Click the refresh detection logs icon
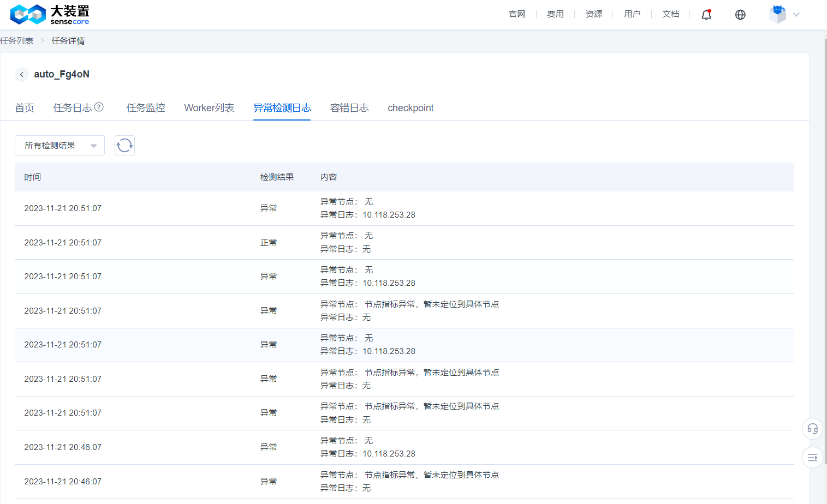The width and height of the screenshot is (827, 504). pyautogui.click(x=124, y=145)
